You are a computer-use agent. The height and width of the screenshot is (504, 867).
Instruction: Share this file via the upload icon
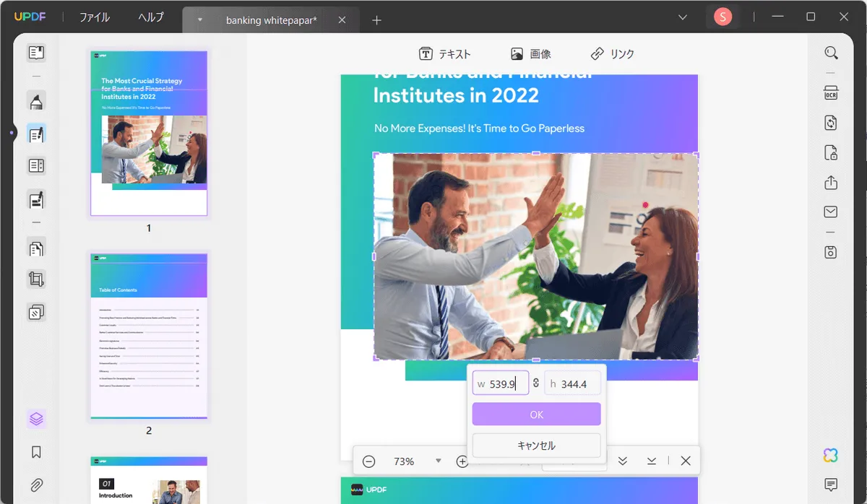pyautogui.click(x=831, y=182)
